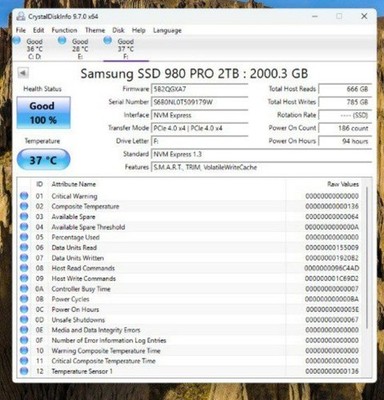Click status icon for Percentage Used row
The height and width of the screenshot is (400, 384).
[24, 237]
